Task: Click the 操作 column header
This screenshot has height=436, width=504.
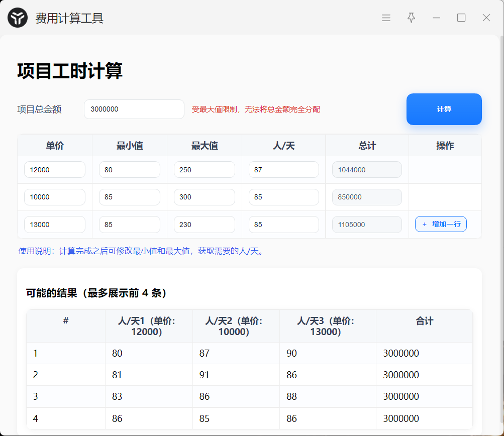Action: click(x=445, y=146)
